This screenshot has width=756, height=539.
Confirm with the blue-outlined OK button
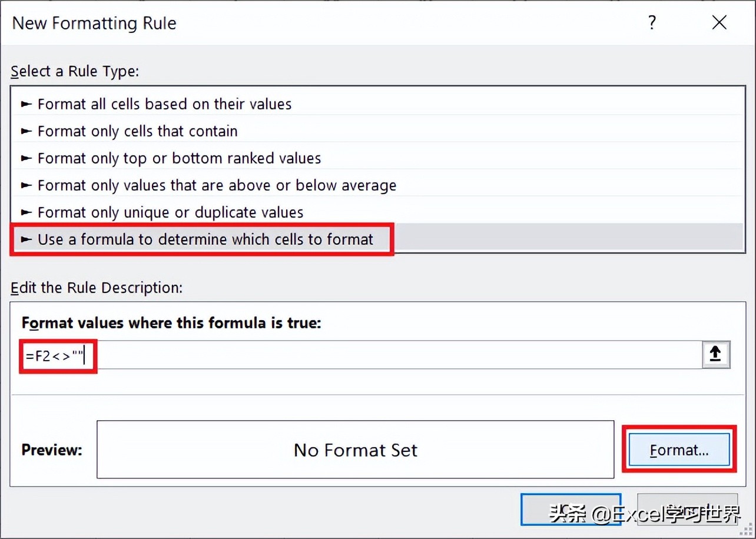[x=571, y=509]
